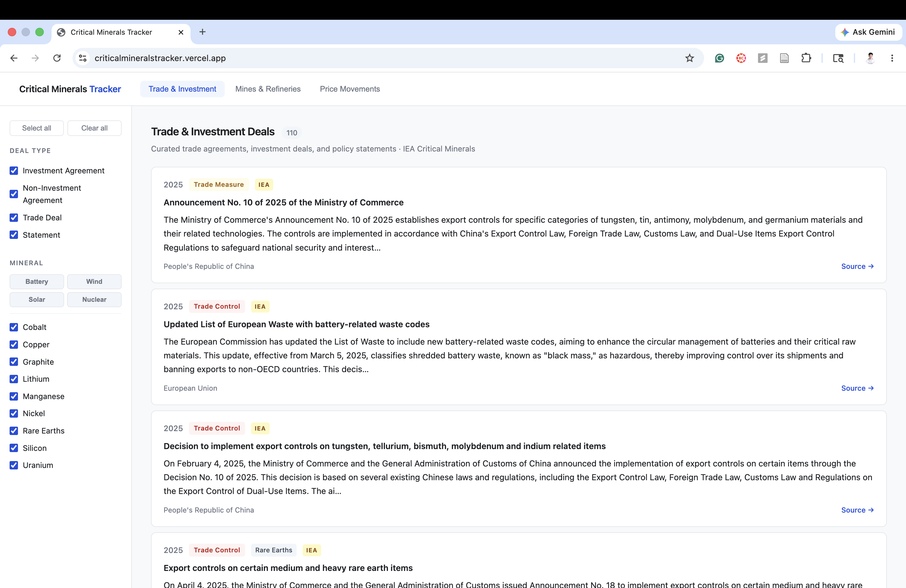The image size is (906, 588).
Task: Click IEA badge on Announcement No. 10 card
Action: click(264, 184)
